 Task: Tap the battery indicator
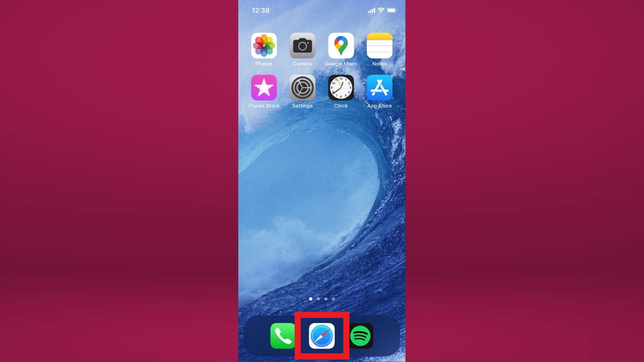[x=392, y=10]
